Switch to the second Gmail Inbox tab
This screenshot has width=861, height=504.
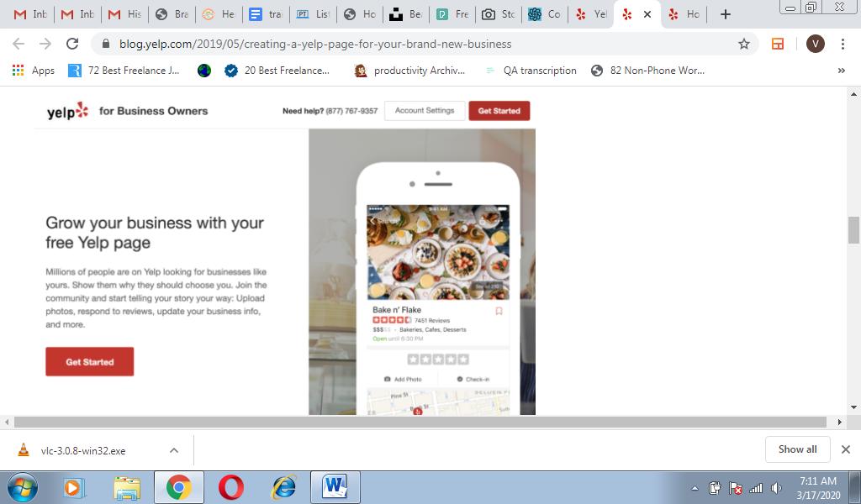point(78,14)
